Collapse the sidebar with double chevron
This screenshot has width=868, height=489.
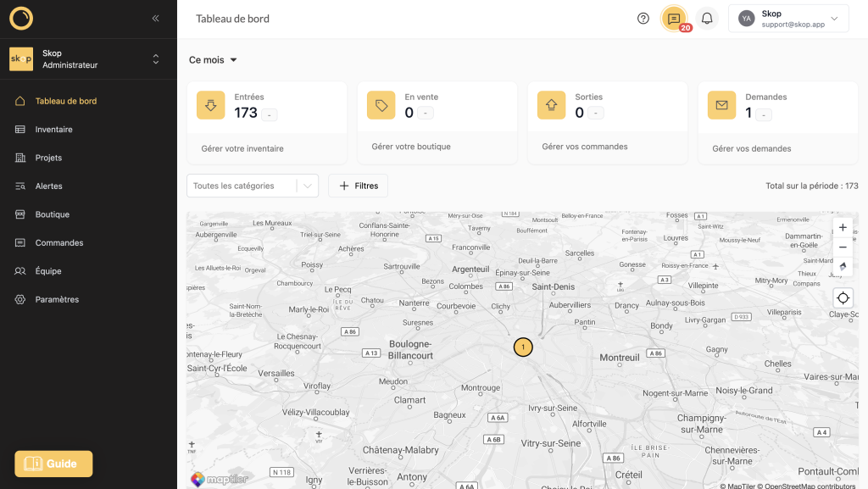155,18
